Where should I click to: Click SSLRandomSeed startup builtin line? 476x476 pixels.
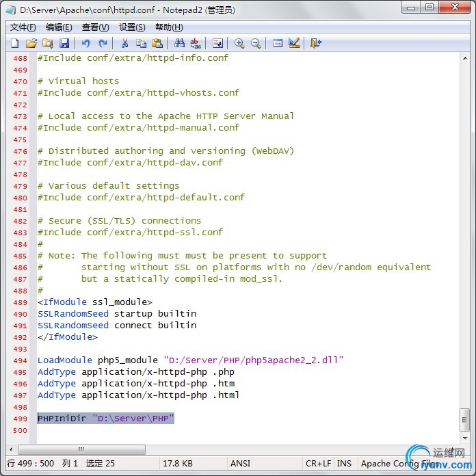click(x=117, y=314)
